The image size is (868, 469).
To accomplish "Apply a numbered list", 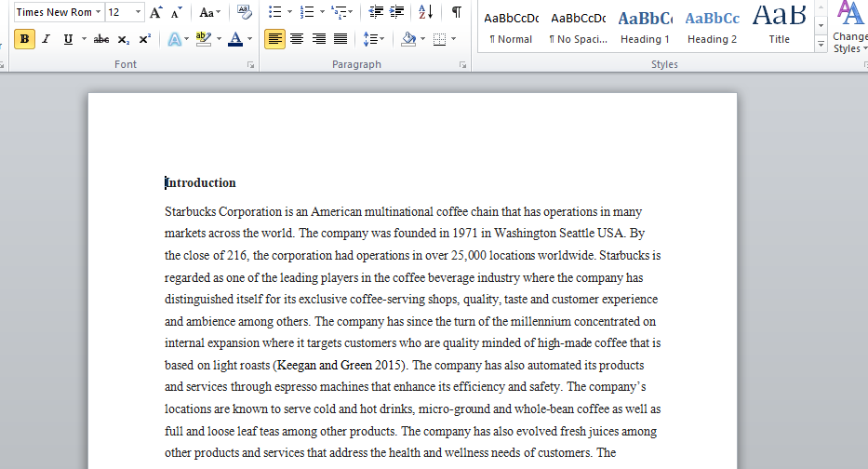I will (x=306, y=12).
